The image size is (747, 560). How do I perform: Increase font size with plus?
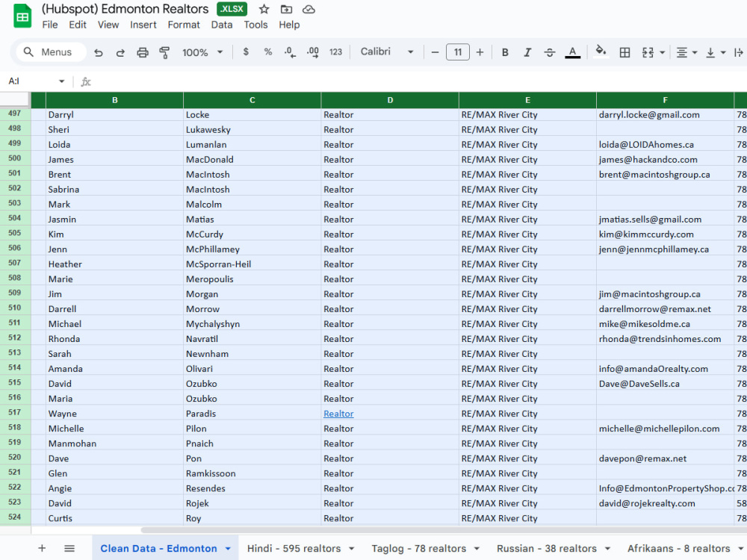click(x=480, y=52)
